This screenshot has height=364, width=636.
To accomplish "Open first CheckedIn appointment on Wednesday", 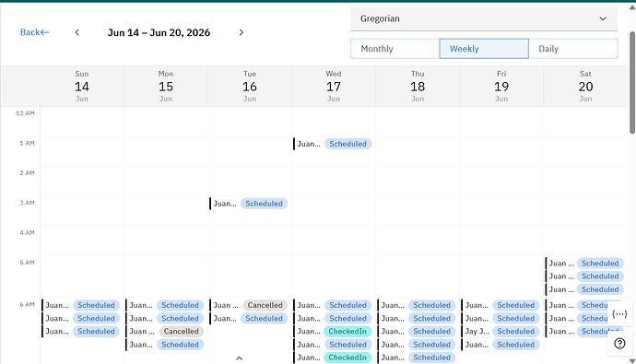I will pos(333,332).
